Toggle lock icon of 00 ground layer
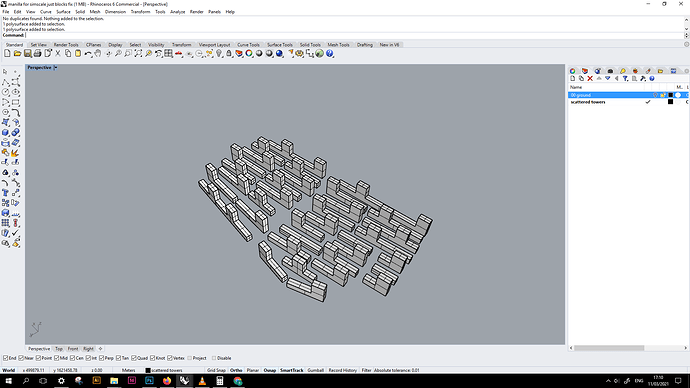The image size is (690, 388). tap(663, 95)
